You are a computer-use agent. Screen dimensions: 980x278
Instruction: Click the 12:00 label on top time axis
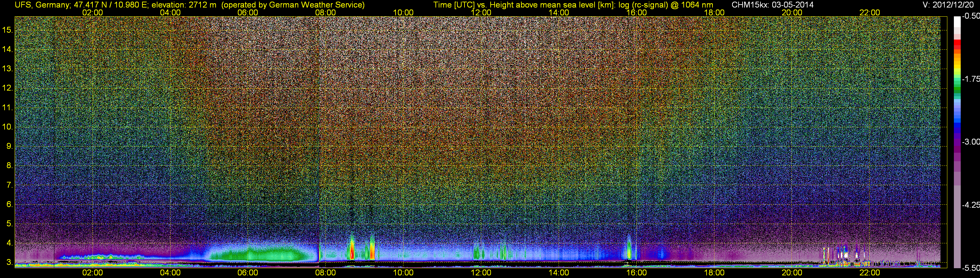(x=481, y=12)
